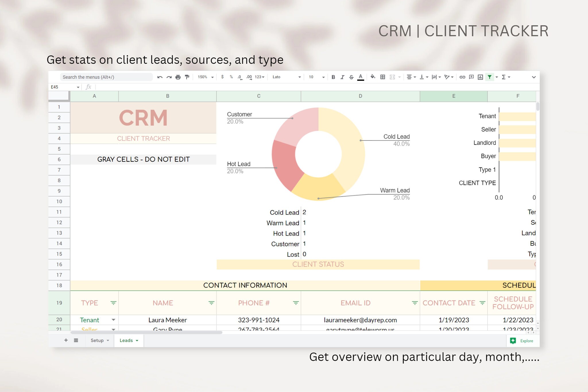Click the menu search field
The image size is (588, 392).
coord(106,77)
